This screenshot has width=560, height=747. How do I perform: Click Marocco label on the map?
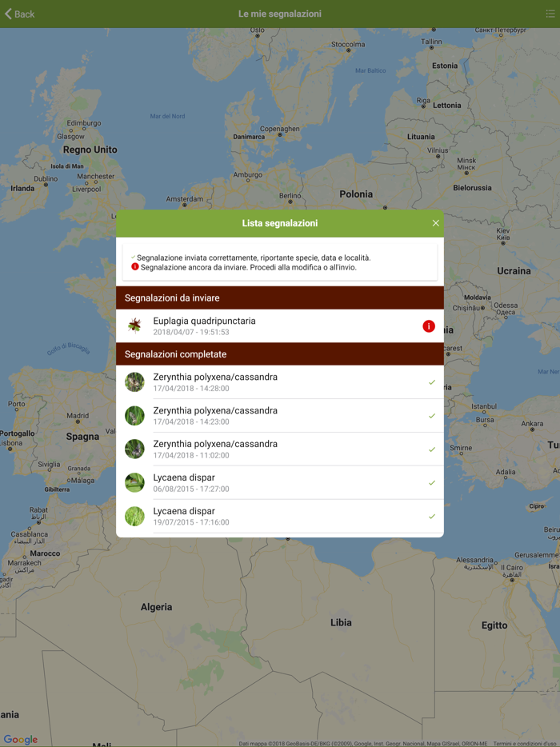pos(45,553)
